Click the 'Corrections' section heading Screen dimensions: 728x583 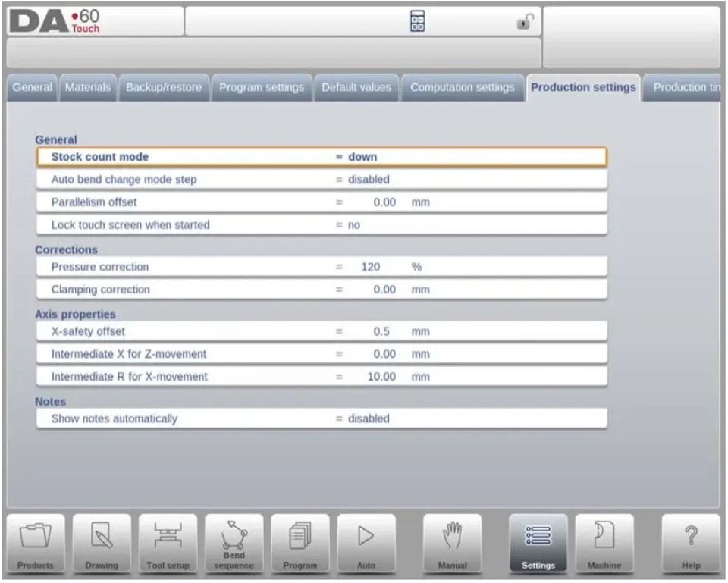67,249
